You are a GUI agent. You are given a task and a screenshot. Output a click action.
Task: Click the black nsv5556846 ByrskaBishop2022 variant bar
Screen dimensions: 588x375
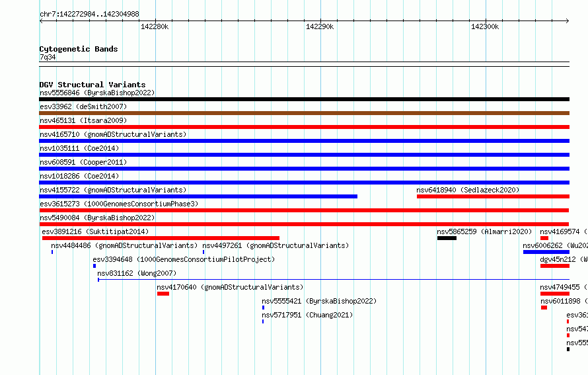point(304,99)
